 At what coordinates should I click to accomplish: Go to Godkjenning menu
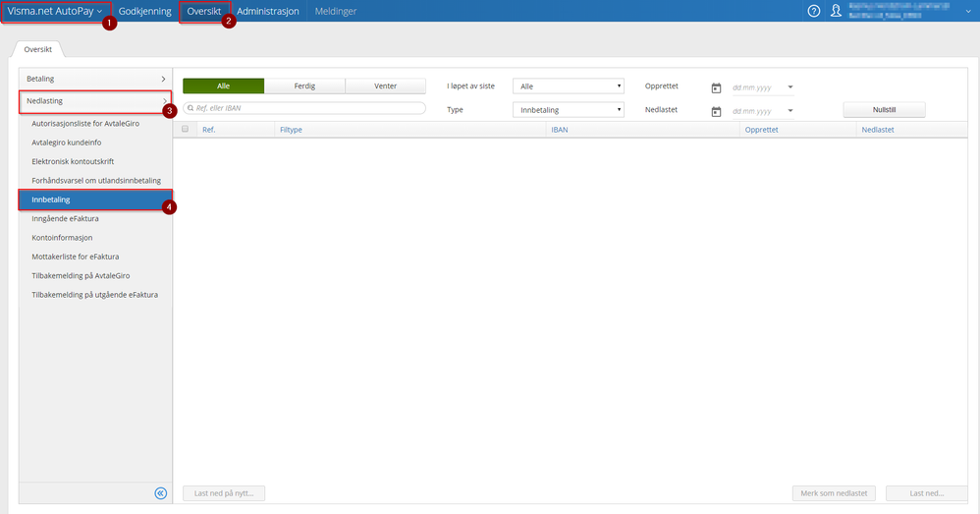point(145,11)
